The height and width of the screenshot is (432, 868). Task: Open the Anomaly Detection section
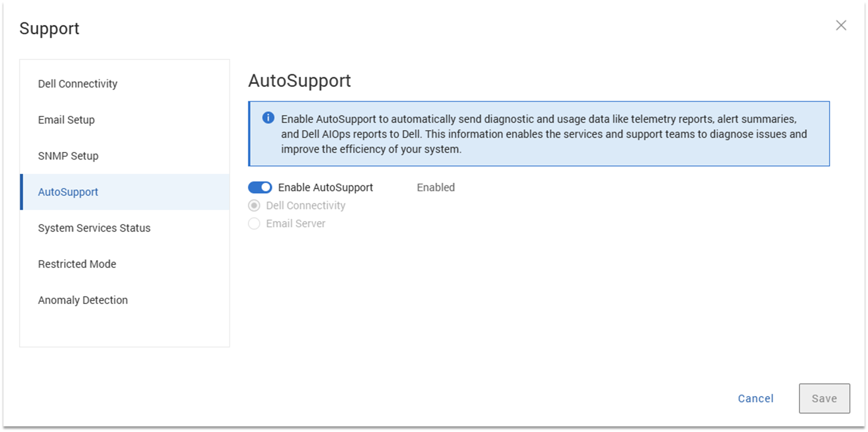click(82, 299)
